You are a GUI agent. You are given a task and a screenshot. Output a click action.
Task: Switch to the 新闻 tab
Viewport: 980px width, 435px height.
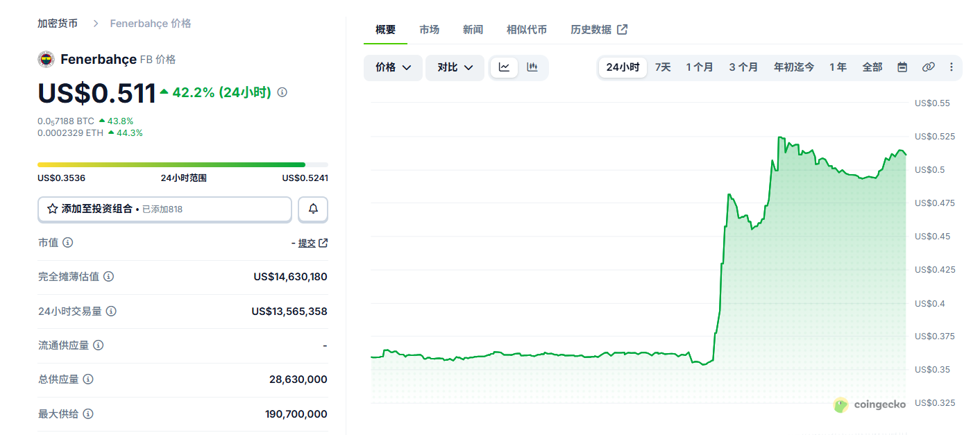[x=473, y=30]
